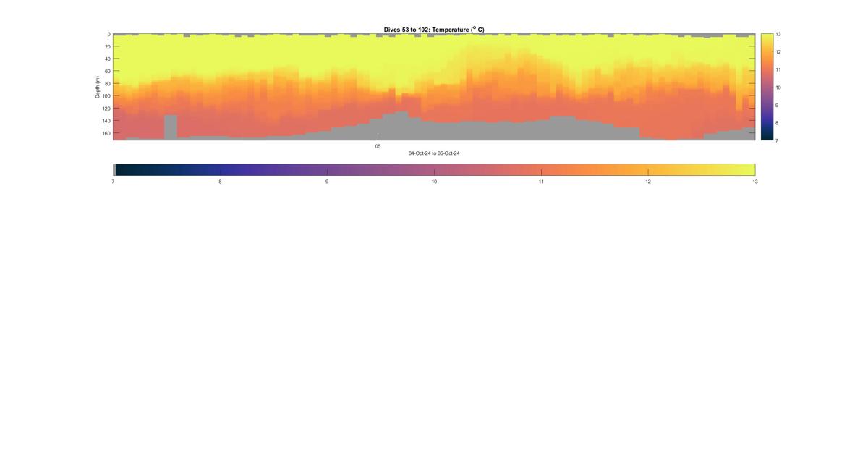Click the depth axis tick label "80"
The height and width of the screenshot is (450, 868).
[107, 84]
